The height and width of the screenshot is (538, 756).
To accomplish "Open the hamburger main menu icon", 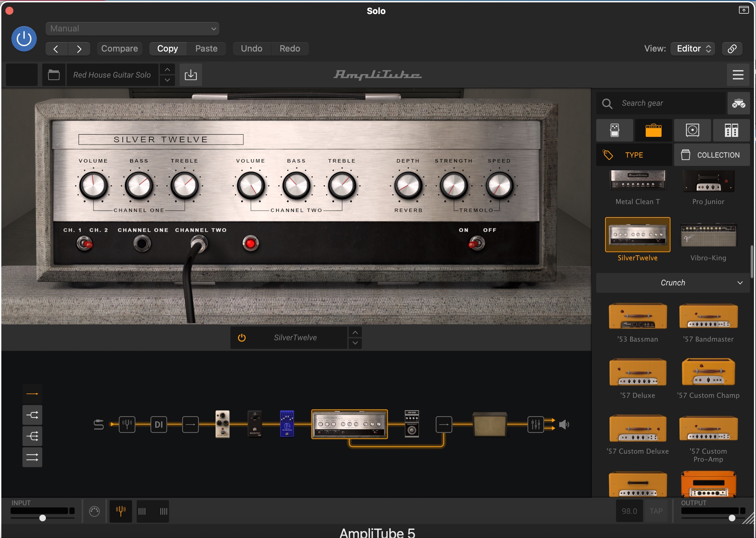I will [x=738, y=75].
